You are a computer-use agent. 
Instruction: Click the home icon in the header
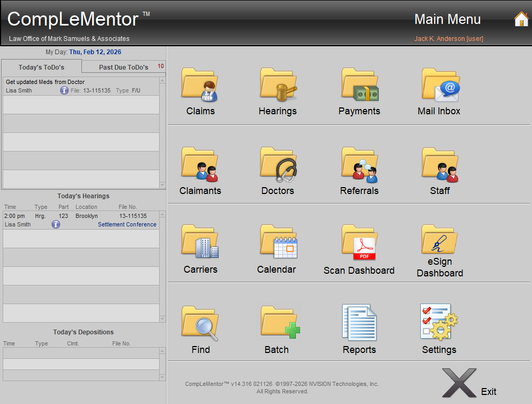click(x=520, y=19)
